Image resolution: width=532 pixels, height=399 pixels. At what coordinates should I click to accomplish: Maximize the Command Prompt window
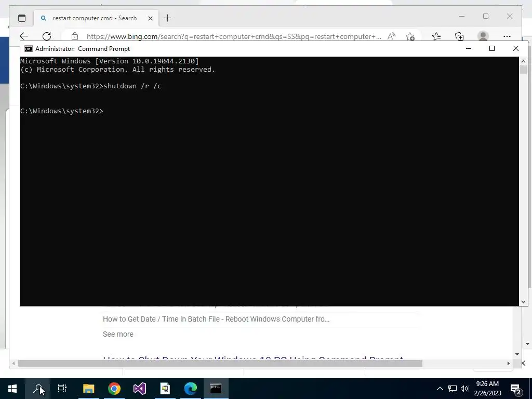492,48
